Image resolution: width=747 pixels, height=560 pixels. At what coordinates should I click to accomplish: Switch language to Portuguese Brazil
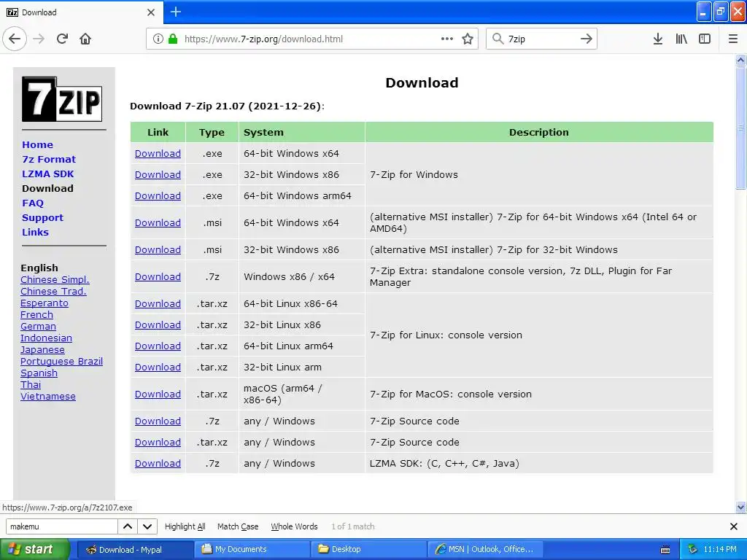pyautogui.click(x=61, y=362)
